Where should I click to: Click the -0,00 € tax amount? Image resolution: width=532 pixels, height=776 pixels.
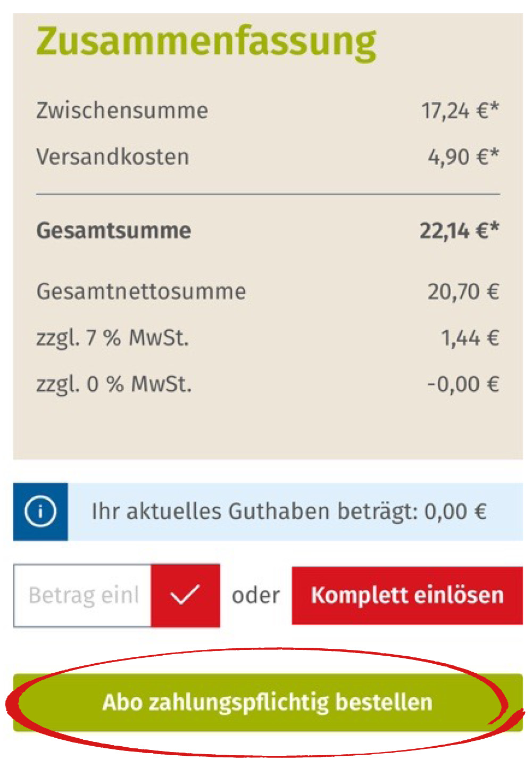[463, 384]
